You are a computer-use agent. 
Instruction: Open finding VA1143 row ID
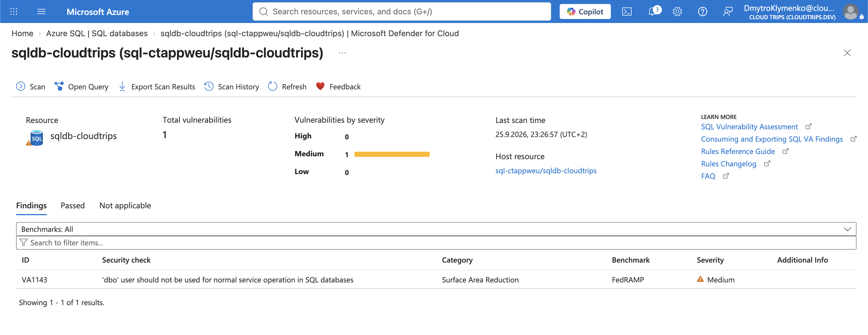coord(34,280)
